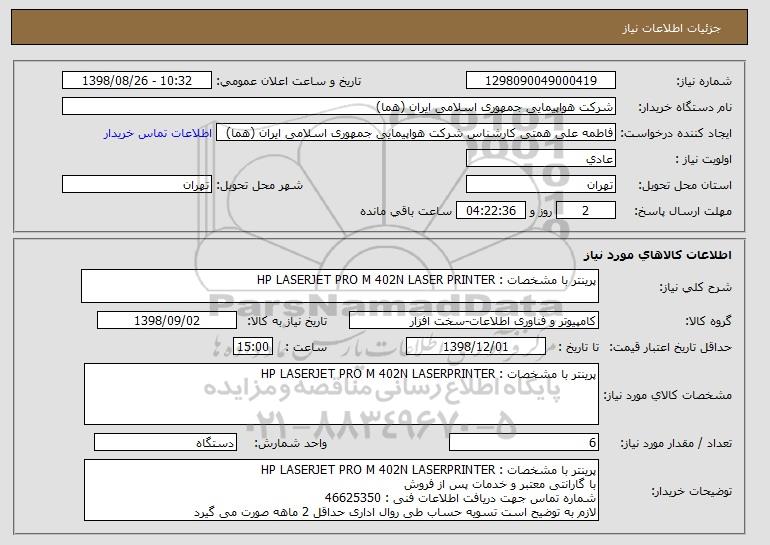The width and height of the screenshot is (770, 545).
Task: Click the مهلت ارسال پاسخ label
Action: pos(683,212)
